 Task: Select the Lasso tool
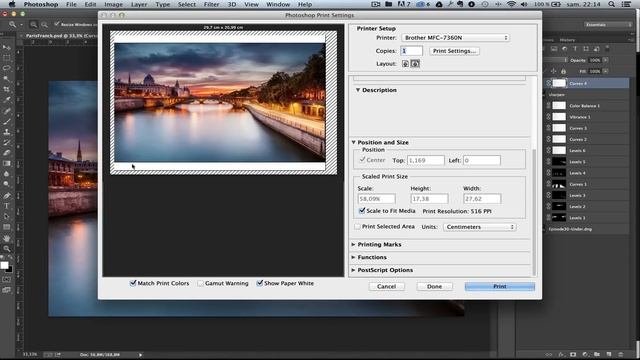click(7, 68)
